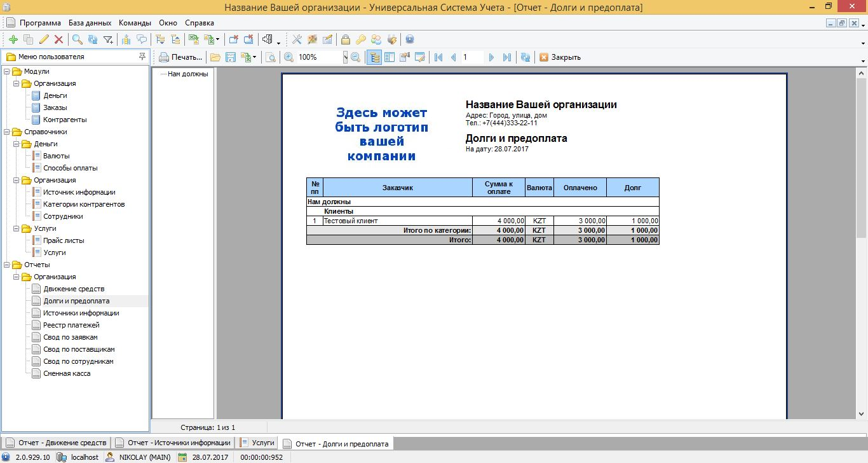This screenshot has height=463, width=868.
Task: Click the report vertical scrollbar
Action: [x=862, y=242]
